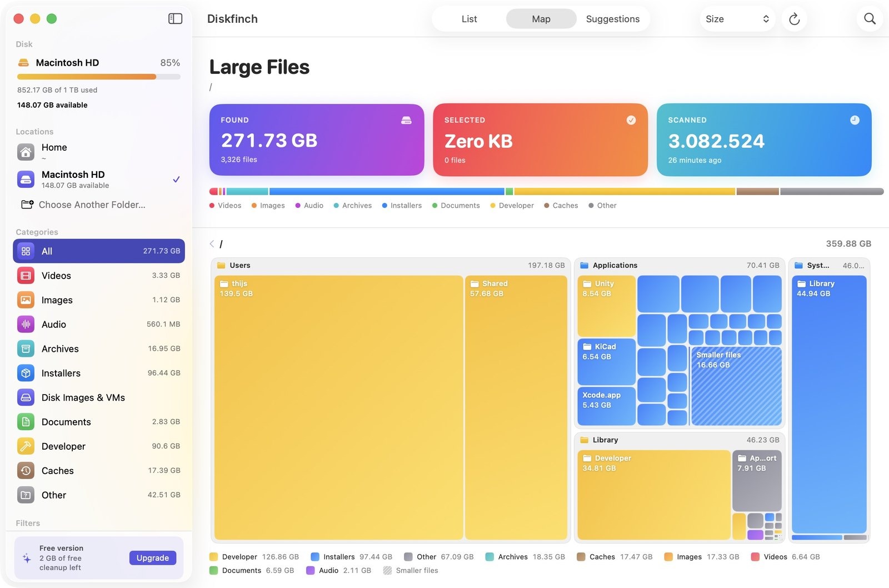Select Macintosh HD with 148.07 GB available
889x588 pixels.
(99, 179)
